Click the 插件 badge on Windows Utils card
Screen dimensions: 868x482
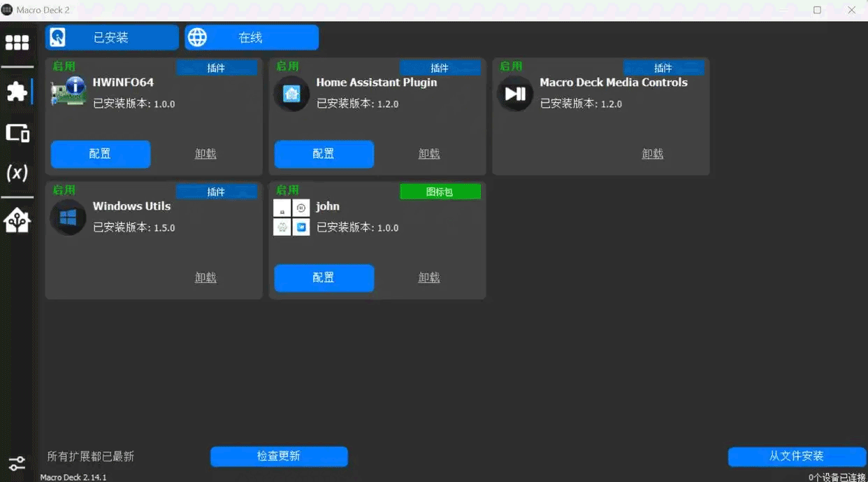click(217, 192)
